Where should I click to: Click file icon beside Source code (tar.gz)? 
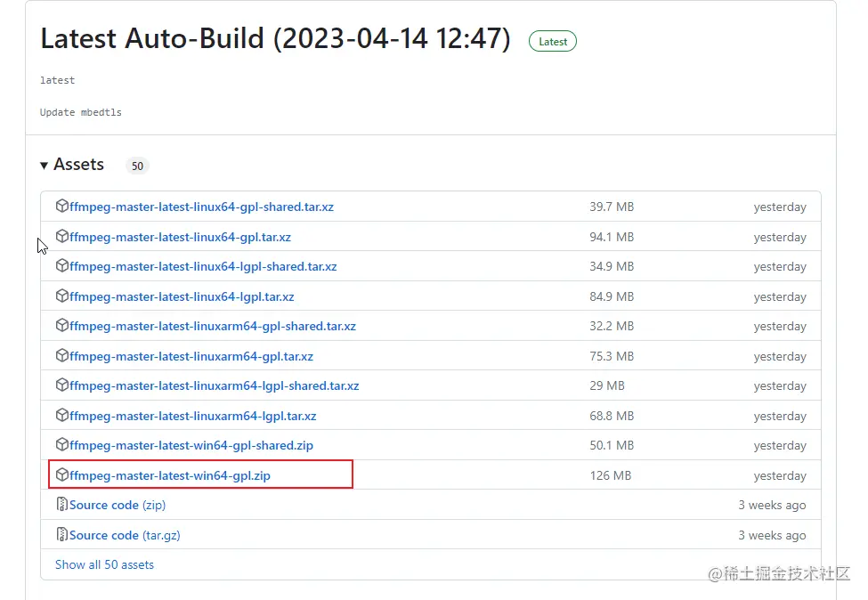coord(62,535)
